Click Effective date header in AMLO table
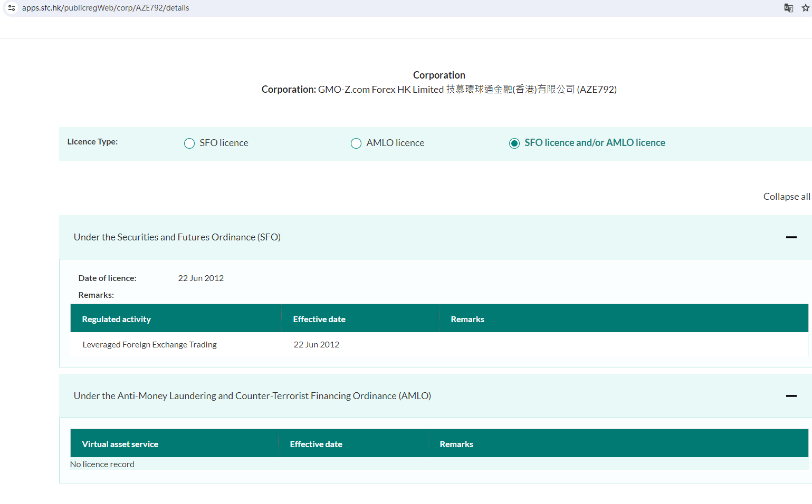 coord(316,444)
